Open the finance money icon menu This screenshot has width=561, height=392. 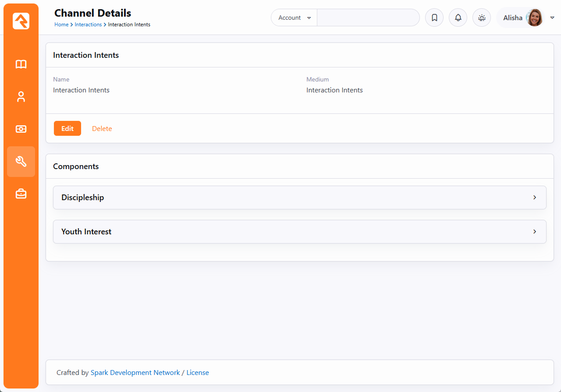pyautogui.click(x=21, y=129)
